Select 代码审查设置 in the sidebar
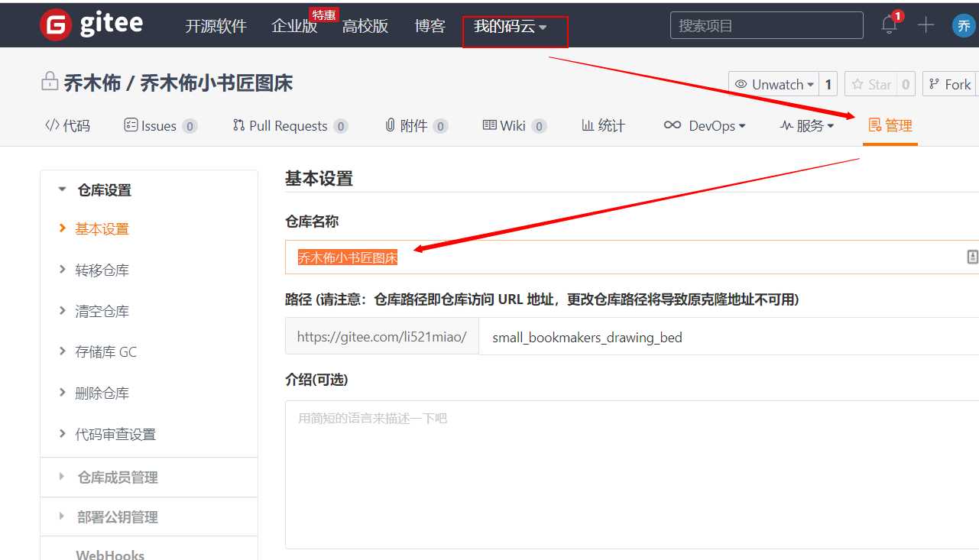The image size is (979, 560). click(x=115, y=435)
